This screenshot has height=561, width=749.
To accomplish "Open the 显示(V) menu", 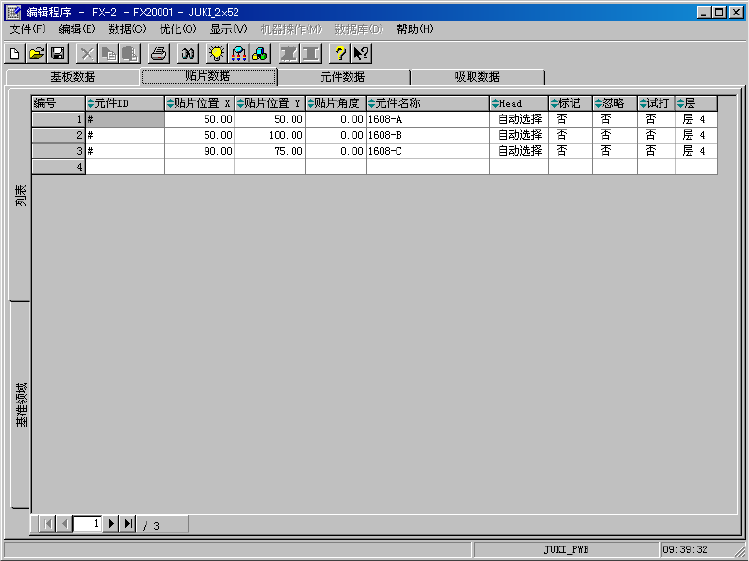I will click(229, 29).
